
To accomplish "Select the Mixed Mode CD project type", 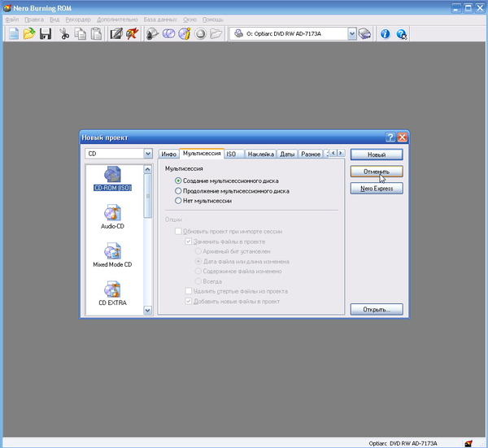I will 112,255.
